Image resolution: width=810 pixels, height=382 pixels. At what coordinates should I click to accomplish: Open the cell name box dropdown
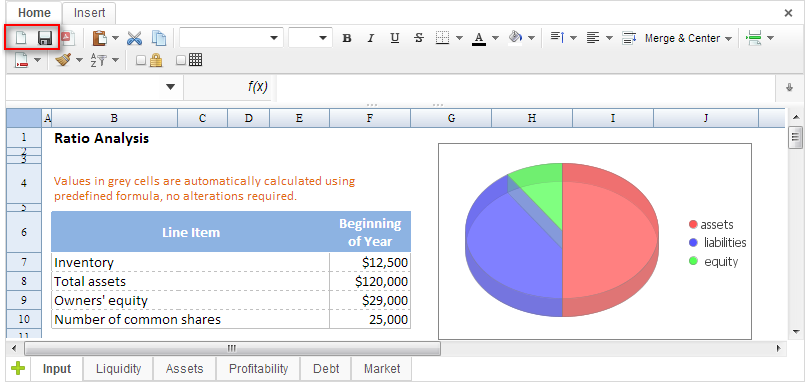[170, 87]
